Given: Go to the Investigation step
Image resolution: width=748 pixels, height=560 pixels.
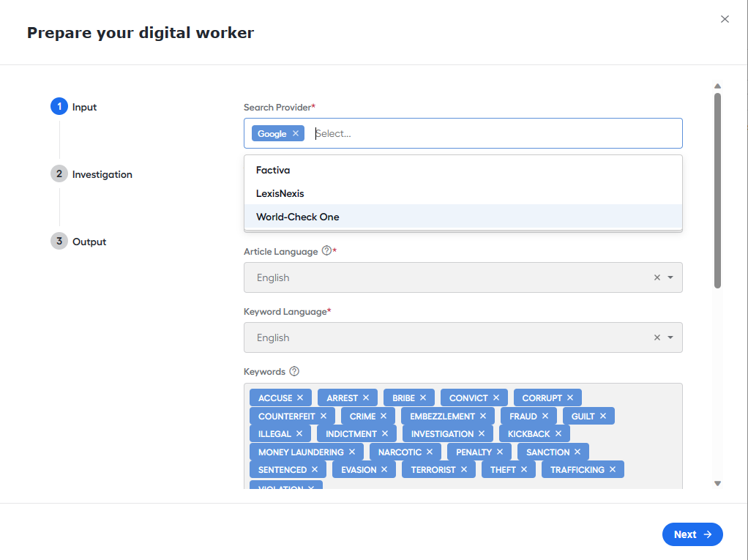Looking at the screenshot, I should click(x=102, y=174).
